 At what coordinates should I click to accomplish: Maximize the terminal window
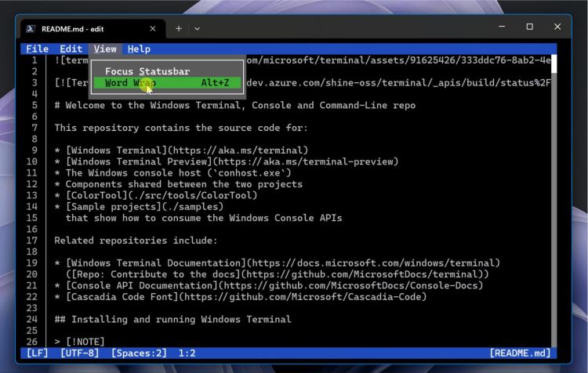529,27
